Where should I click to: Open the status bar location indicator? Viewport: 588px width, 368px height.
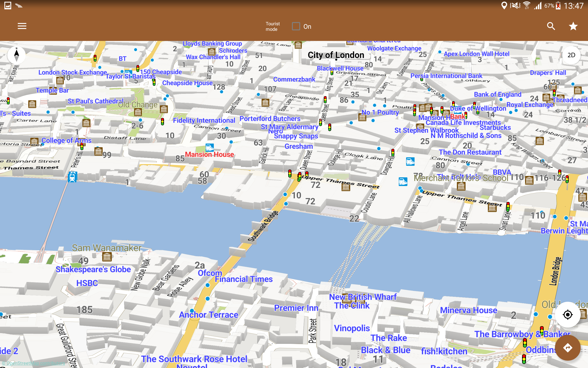click(x=504, y=6)
